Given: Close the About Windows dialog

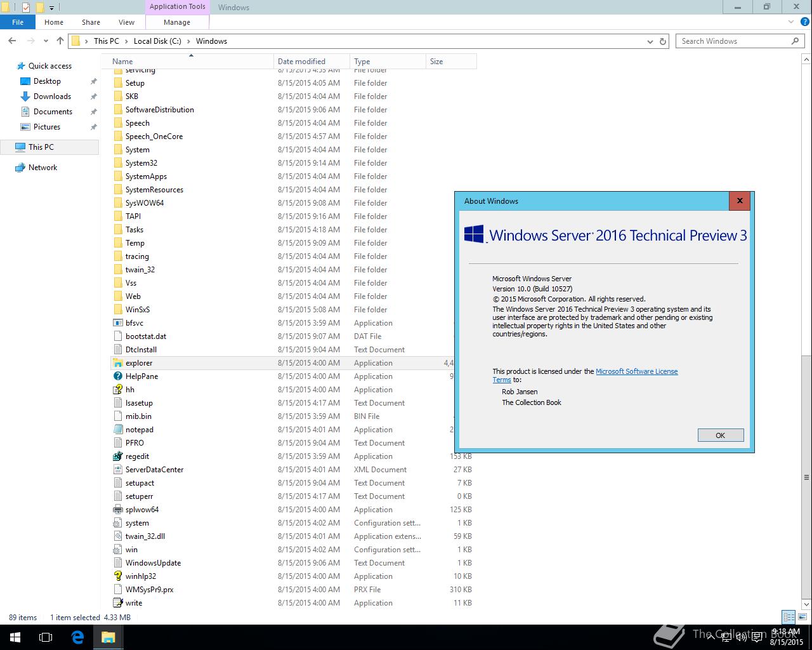Looking at the screenshot, I should pos(739,201).
